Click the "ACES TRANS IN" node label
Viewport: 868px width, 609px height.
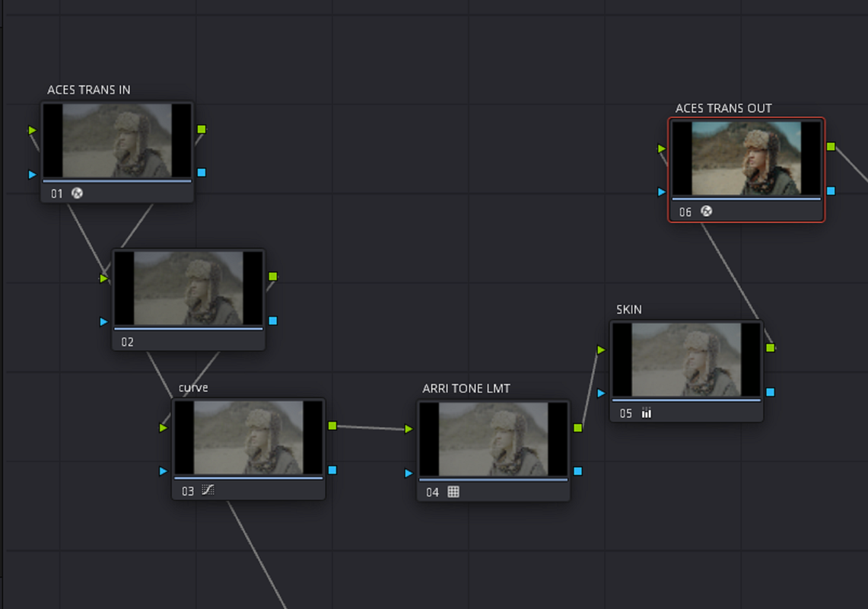point(89,90)
